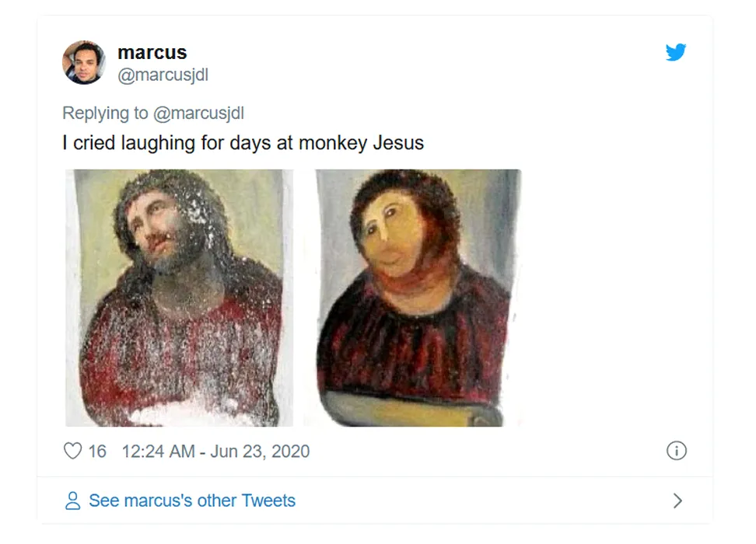Screen dimensions: 756x544
Task: Open the restored monkey Jesus image on right
Action: [418, 298]
